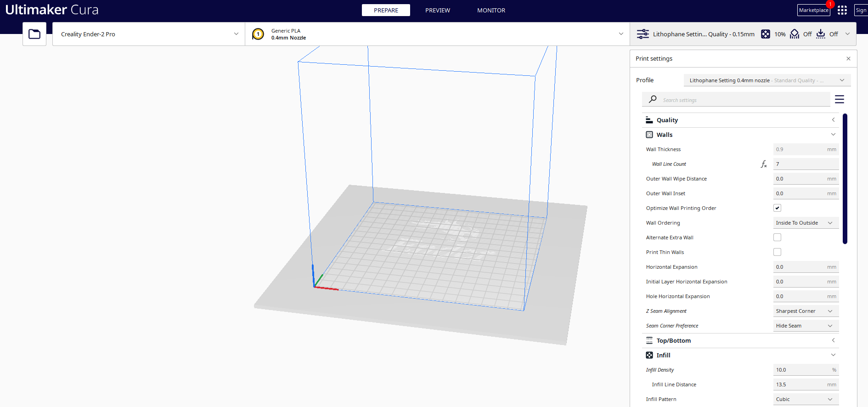Open settings visibility hamburger menu
This screenshot has height=407, width=868.
[x=840, y=100]
